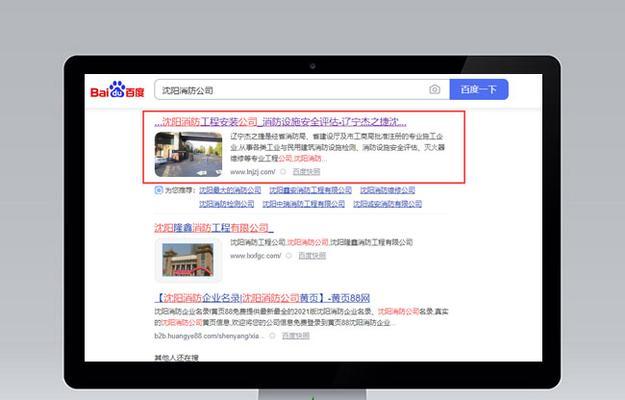View street photo thumbnail of first result

189,155
